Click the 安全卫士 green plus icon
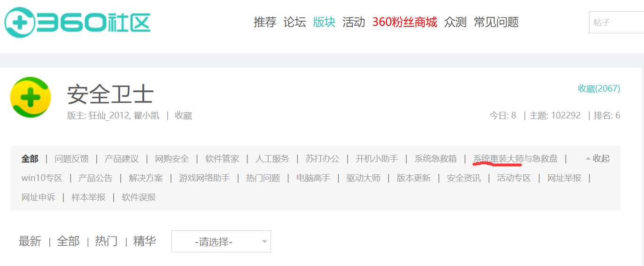 (31, 98)
